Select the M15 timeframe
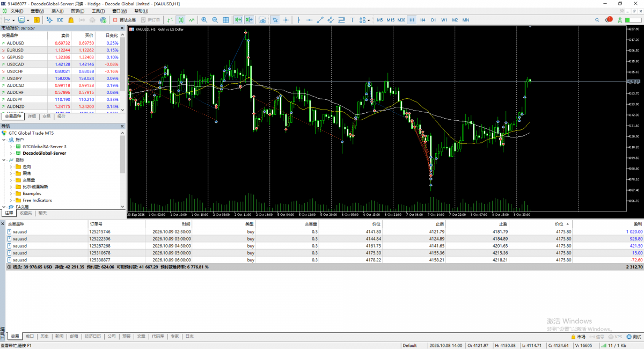The image size is (644, 349). coord(391,20)
